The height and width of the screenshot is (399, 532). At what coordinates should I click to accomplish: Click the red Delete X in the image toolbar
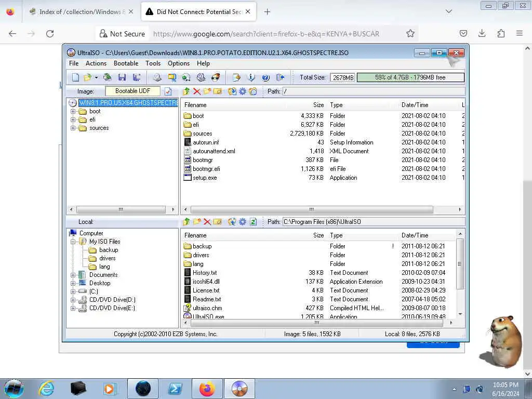point(197,91)
